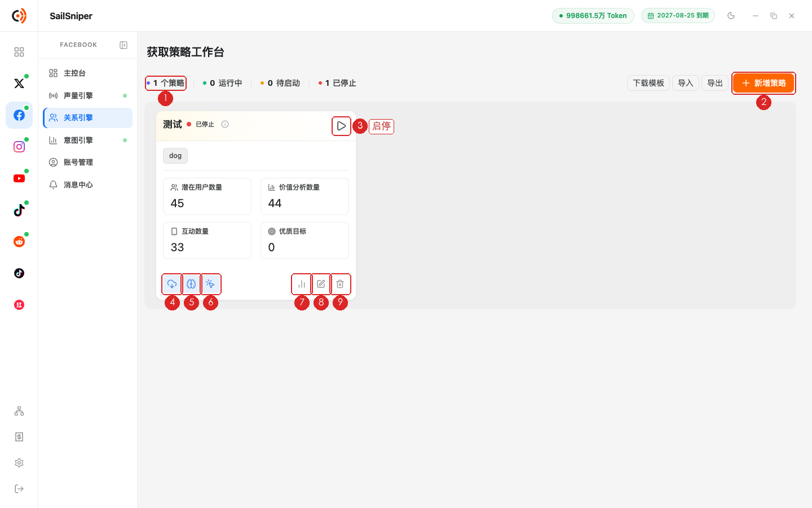Go to 主控台 in sidebar
Image resolution: width=812 pixels, height=508 pixels.
pyautogui.click(x=88, y=73)
